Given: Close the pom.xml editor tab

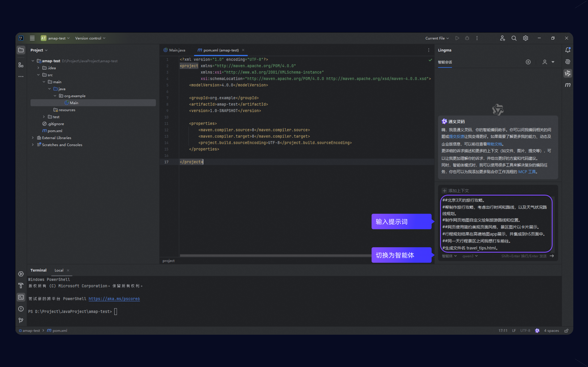Looking at the screenshot, I should (243, 50).
